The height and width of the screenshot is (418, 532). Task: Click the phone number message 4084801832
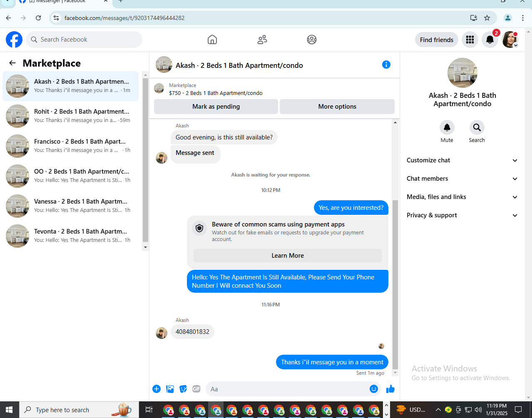pos(192,332)
